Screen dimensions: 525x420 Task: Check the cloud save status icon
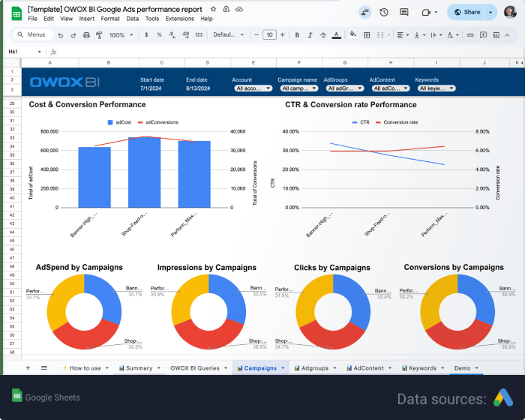tap(239, 9)
